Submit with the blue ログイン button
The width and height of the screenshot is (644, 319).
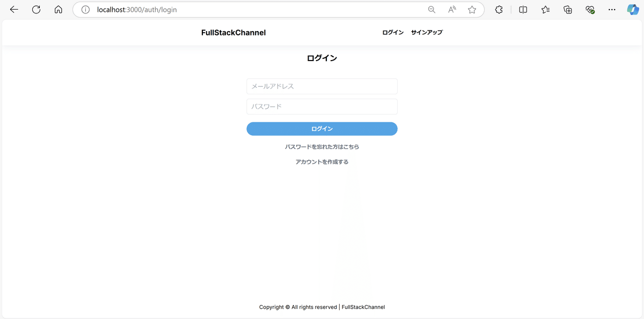(322, 129)
